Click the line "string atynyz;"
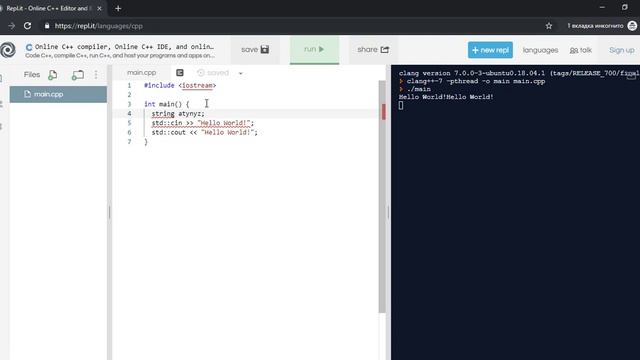Screen dimensions: 640x360 point(178,113)
